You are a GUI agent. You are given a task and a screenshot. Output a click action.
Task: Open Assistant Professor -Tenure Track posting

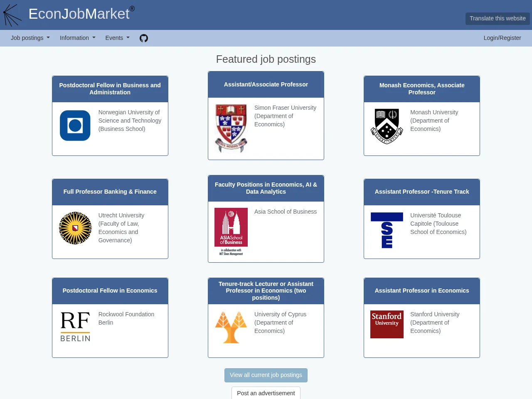coord(422,192)
